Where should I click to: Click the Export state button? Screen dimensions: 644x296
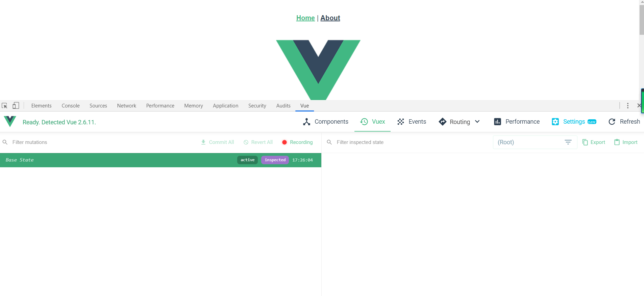pos(594,142)
